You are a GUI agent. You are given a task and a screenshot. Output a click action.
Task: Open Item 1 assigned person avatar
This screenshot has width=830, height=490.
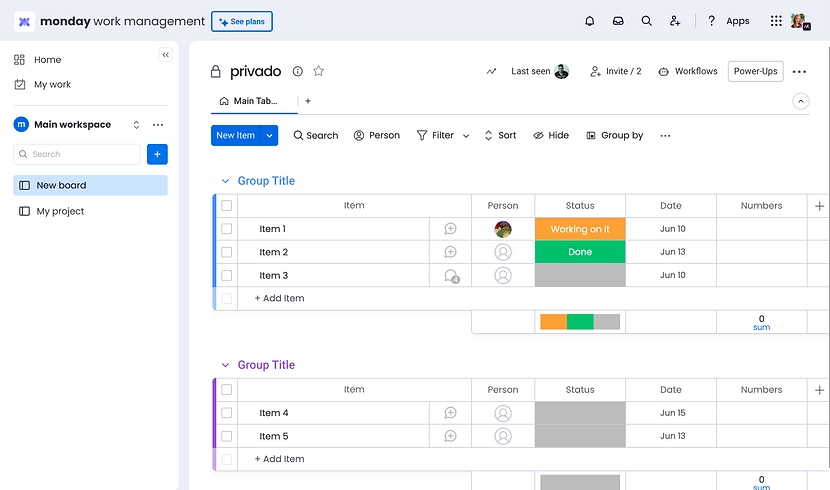pyautogui.click(x=503, y=229)
